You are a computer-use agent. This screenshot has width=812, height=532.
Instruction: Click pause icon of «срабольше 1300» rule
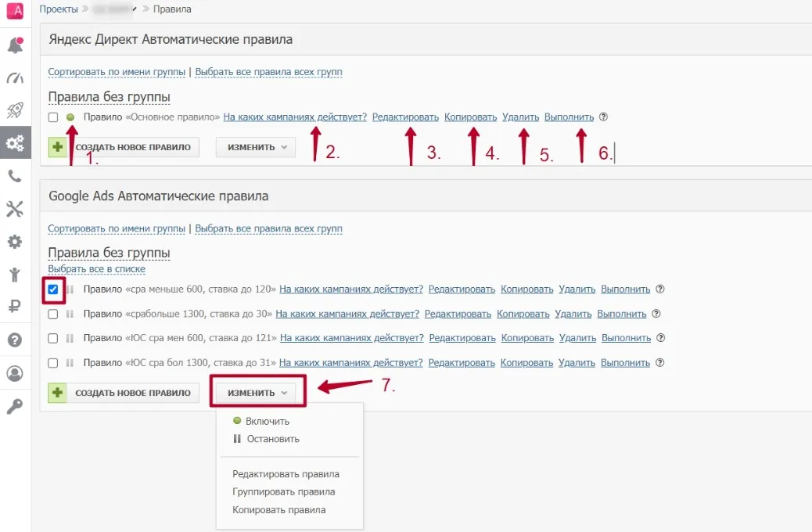[x=70, y=314]
